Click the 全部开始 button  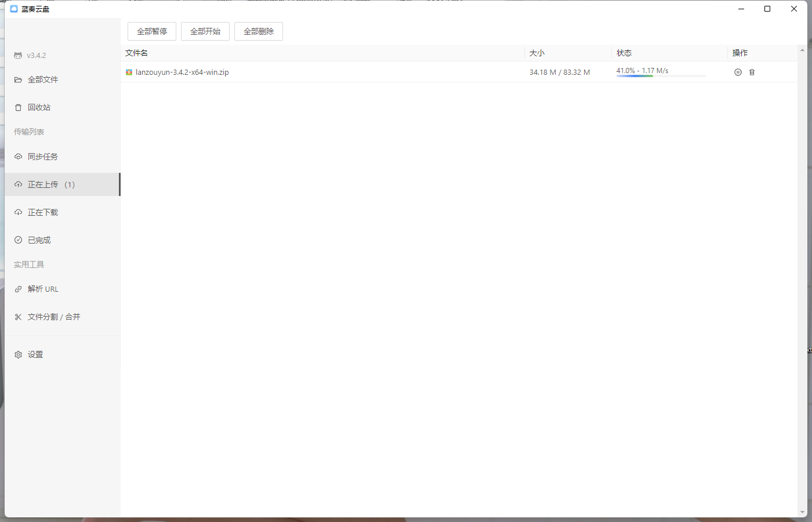(x=205, y=31)
